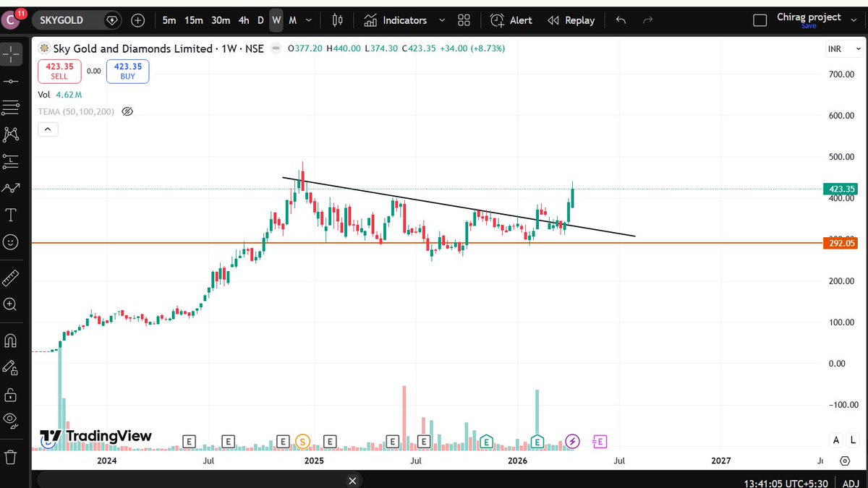Image resolution: width=868 pixels, height=488 pixels.
Task: Select the Text annotation tool
Action: (x=11, y=215)
